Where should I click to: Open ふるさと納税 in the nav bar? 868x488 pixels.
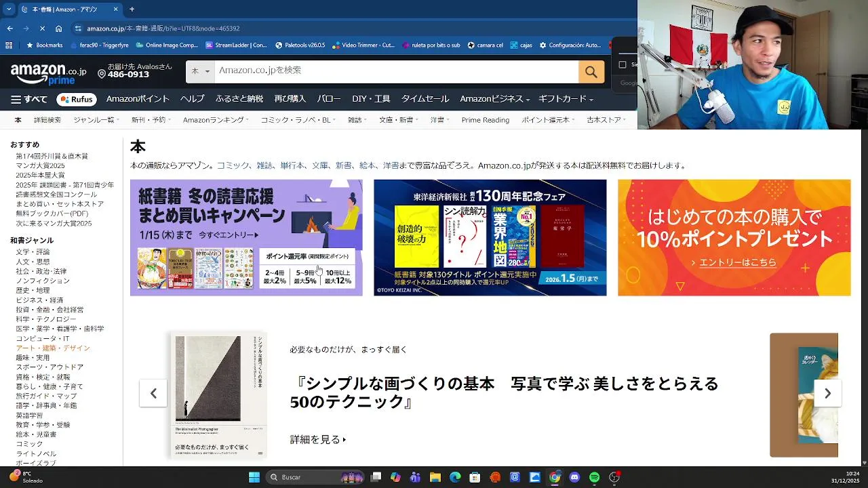click(239, 99)
